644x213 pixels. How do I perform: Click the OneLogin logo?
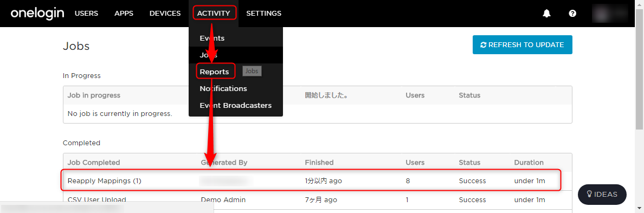37,14
